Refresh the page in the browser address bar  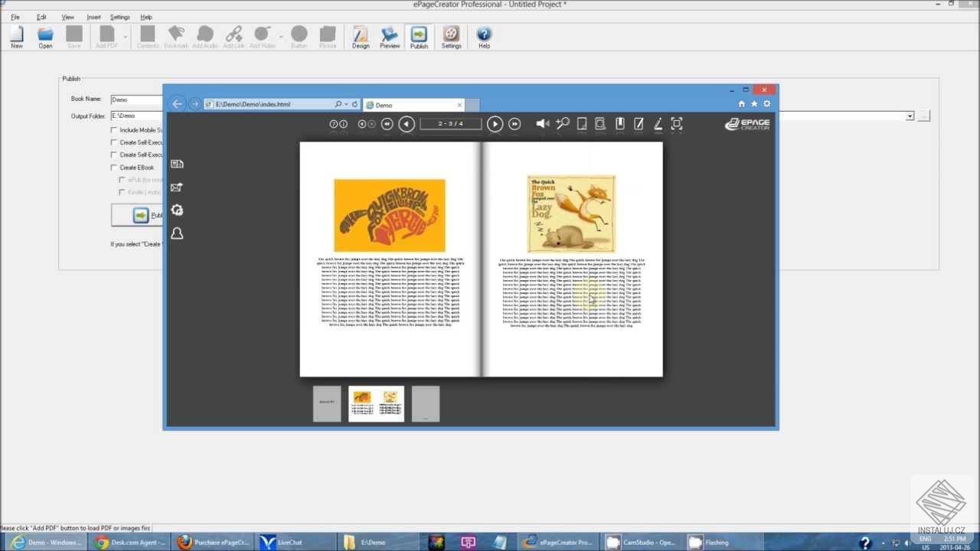click(x=354, y=104)
